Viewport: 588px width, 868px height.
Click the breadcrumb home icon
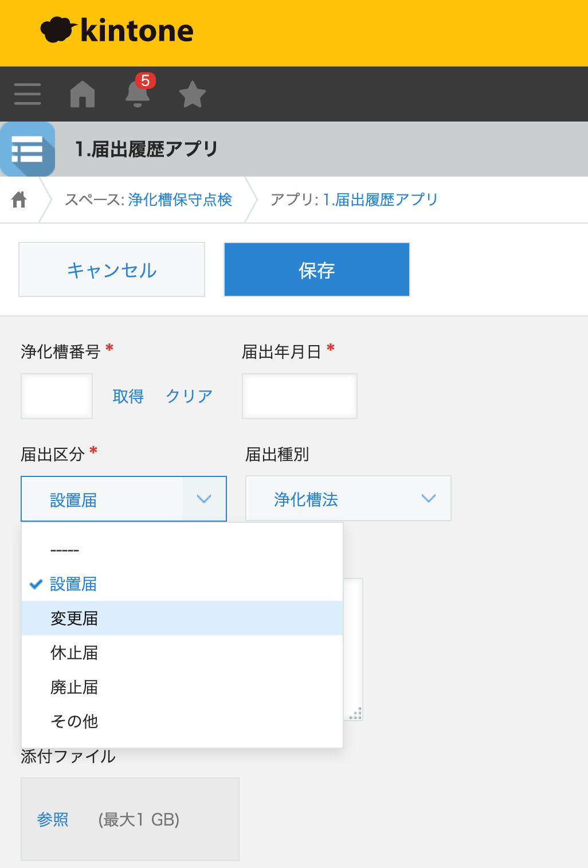pos(19,200)
